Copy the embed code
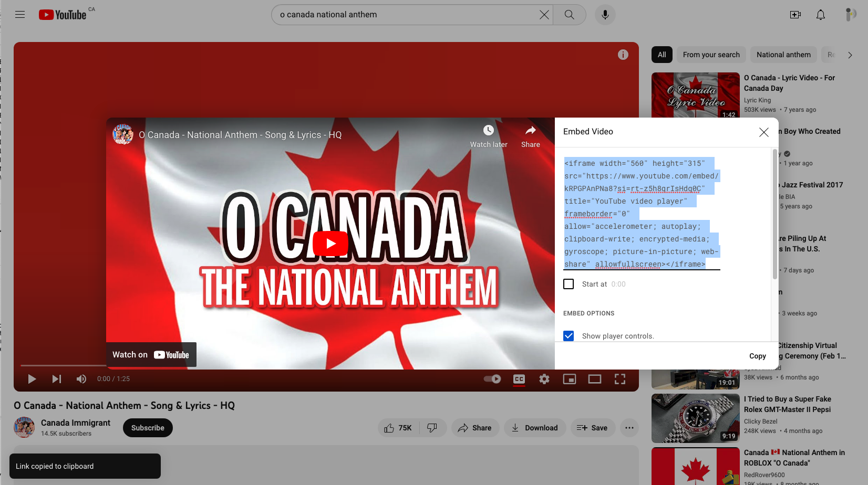This screenshot has width=868, height=485. [758, 356]
